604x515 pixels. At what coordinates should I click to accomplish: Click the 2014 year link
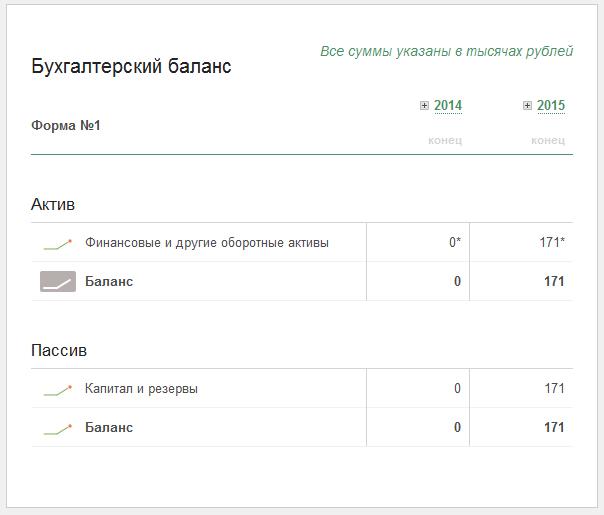(x=448, y=106)
